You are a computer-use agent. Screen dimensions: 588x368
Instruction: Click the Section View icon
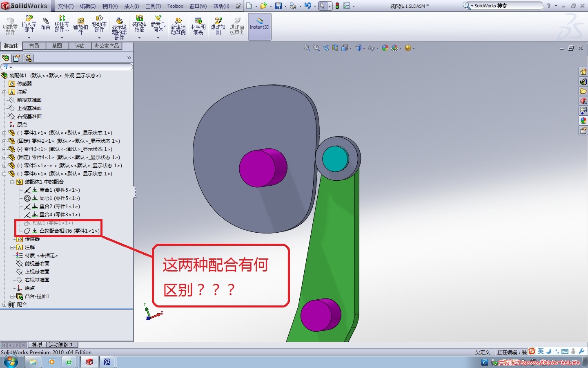click(335, 48)
